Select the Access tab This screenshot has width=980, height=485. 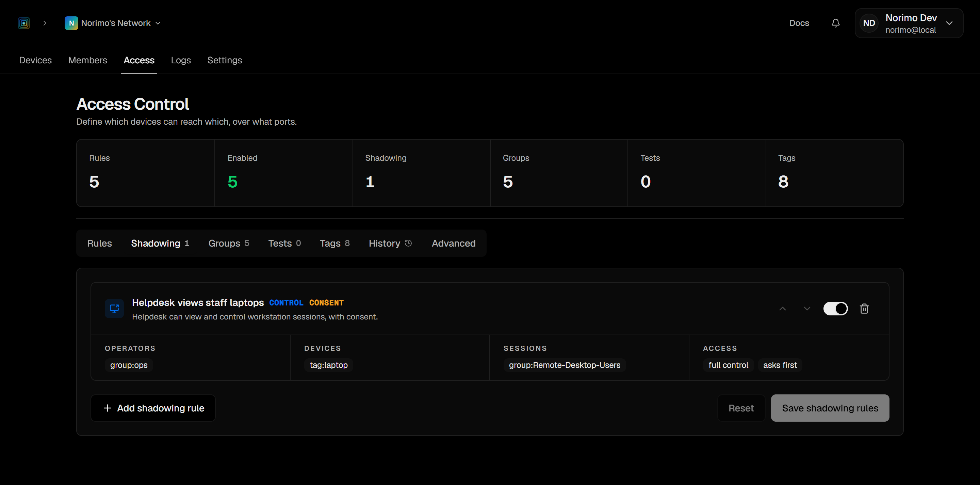click(139, 60)
